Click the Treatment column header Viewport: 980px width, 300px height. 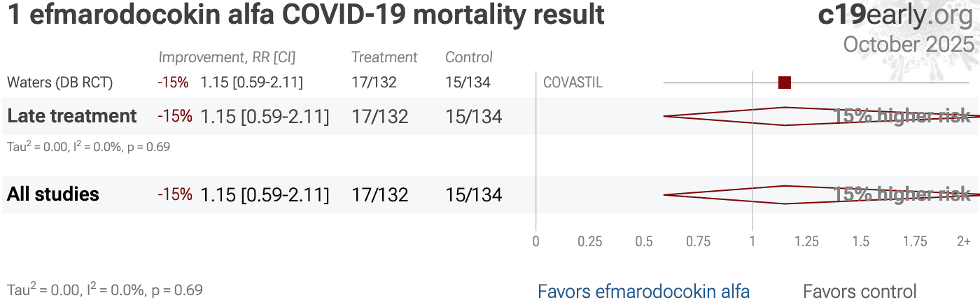384,57
